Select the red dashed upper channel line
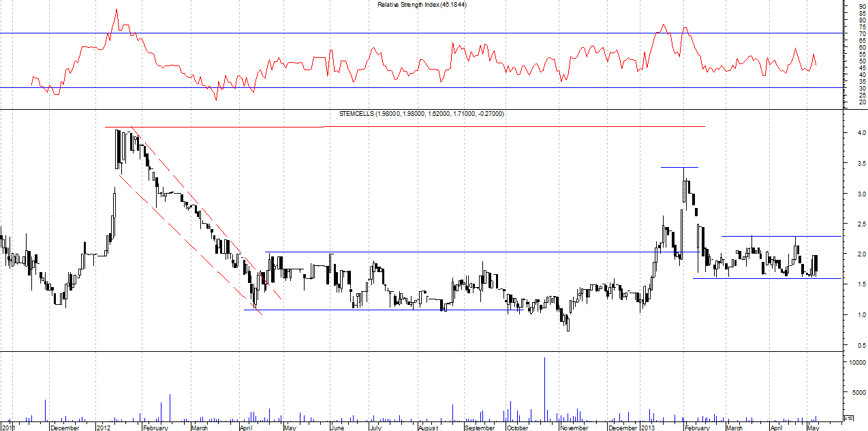 204,213
